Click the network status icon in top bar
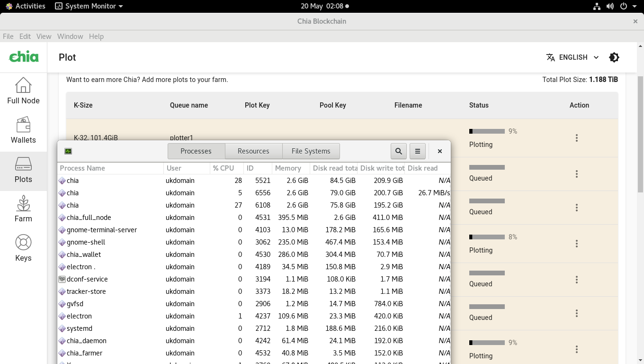The image size is (644, 364). tap(597, 6)
